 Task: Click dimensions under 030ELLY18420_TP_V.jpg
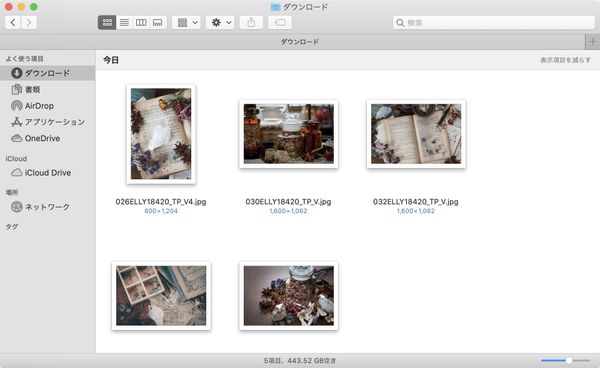(x=289, y=211)
